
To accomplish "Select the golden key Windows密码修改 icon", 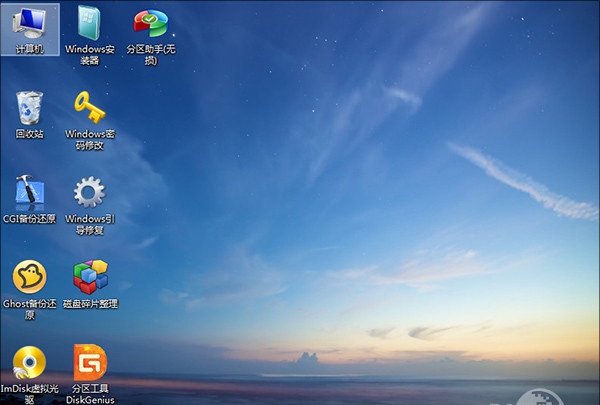I will click(89, 106).
